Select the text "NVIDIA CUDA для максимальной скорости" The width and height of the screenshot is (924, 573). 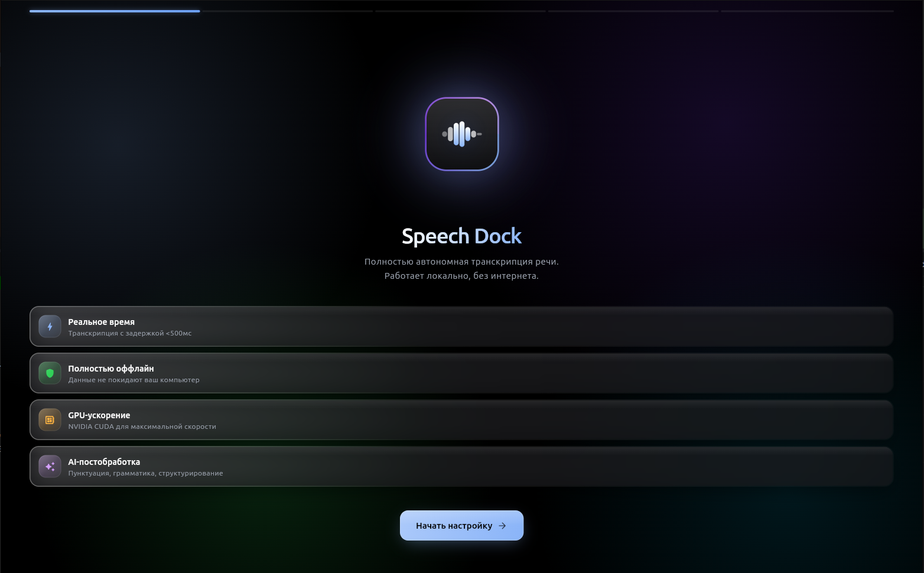pos(142,427)
